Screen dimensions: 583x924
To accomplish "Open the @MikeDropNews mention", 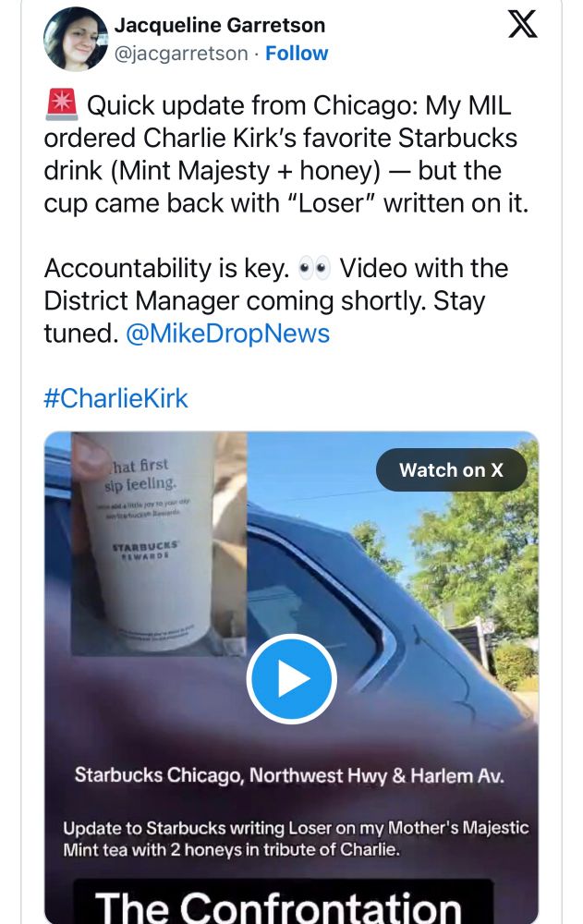I will (x=227, y=334).
